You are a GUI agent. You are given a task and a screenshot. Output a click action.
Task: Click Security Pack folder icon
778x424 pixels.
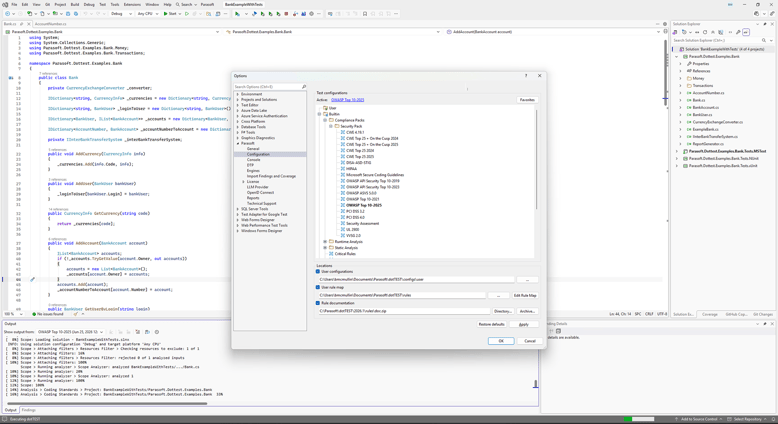[336, 126]
